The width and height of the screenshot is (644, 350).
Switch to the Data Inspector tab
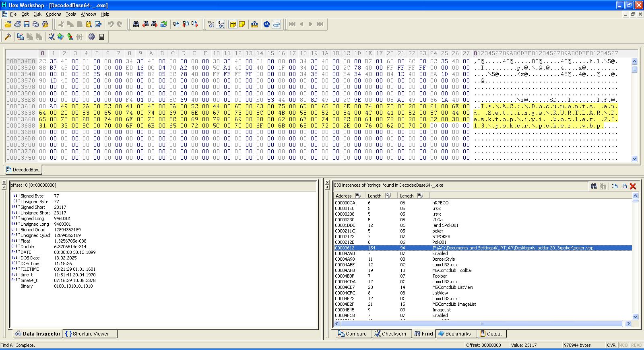coord(37,334)
